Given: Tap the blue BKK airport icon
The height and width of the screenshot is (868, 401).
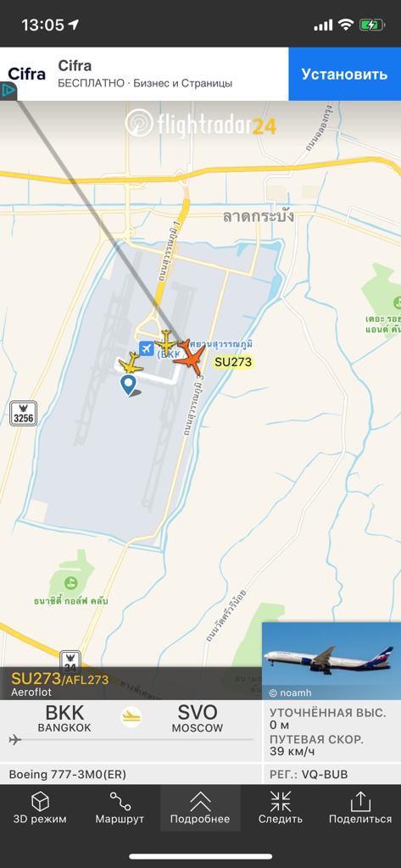Looking at the screenshot, I should [x=146, y=348].
